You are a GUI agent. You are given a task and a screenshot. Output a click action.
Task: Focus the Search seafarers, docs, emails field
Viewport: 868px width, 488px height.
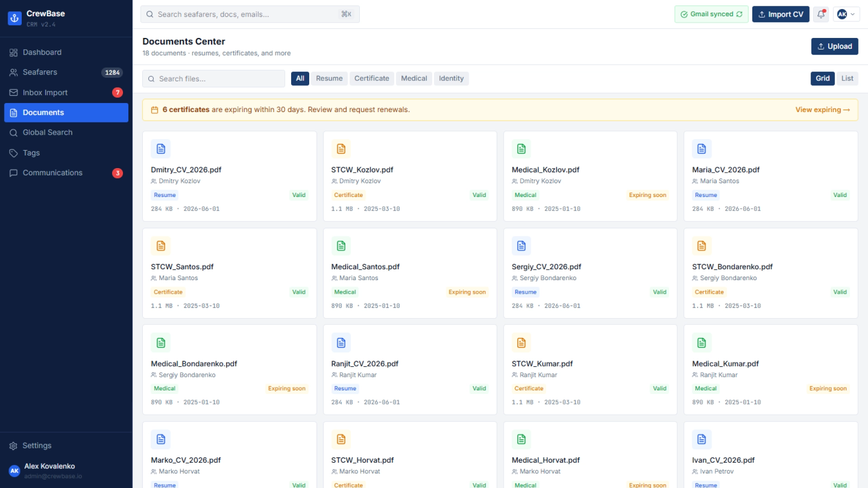pos(250,14)
